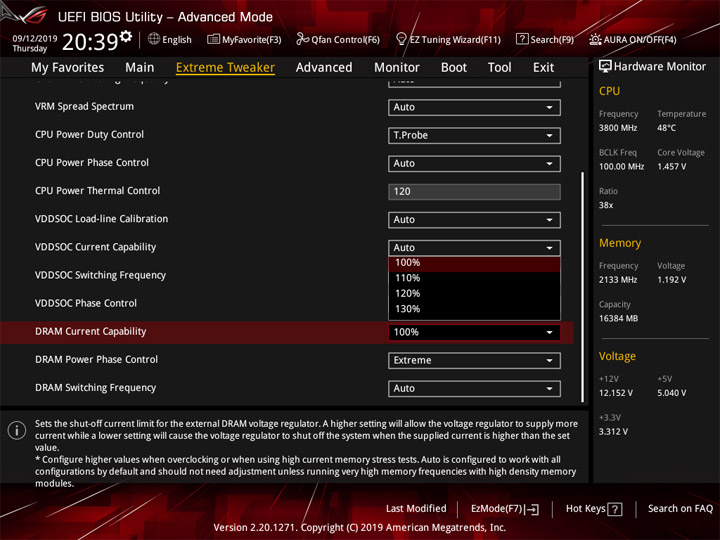Select the Extreme Tweaker tab
720x540 pixels.
[225, 68]
